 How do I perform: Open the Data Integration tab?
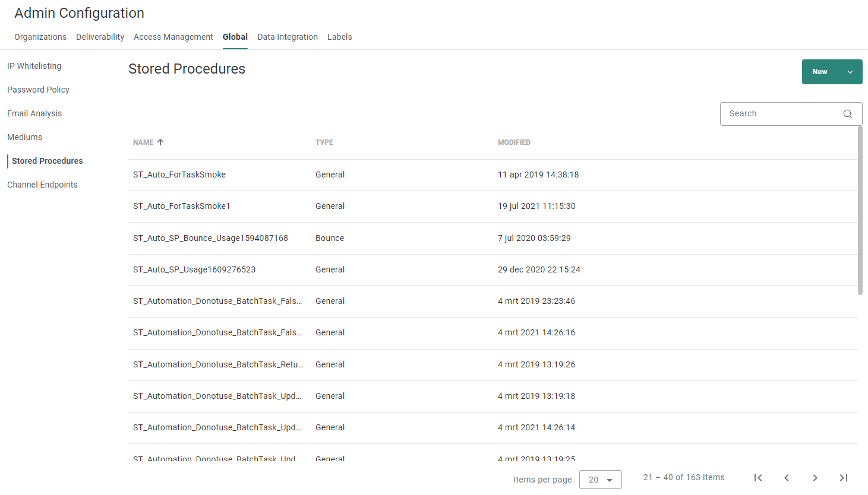coord(288,37)
